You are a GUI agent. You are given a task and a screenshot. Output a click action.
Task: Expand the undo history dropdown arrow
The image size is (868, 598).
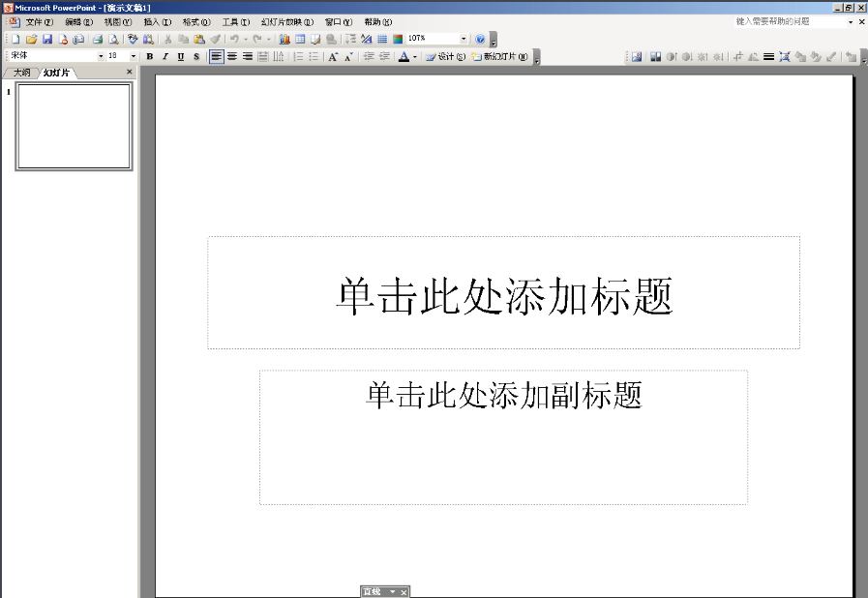tap(245, 40)
